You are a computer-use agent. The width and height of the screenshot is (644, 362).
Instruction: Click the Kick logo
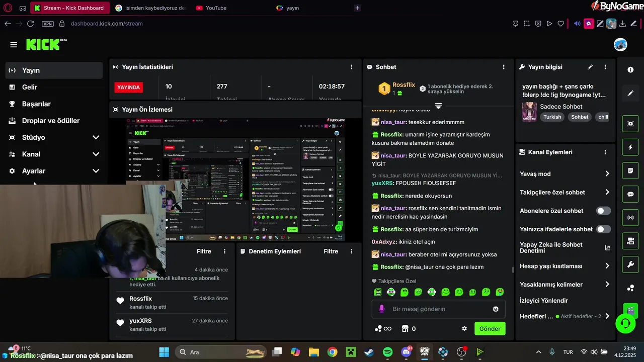(x=46, y=44)
